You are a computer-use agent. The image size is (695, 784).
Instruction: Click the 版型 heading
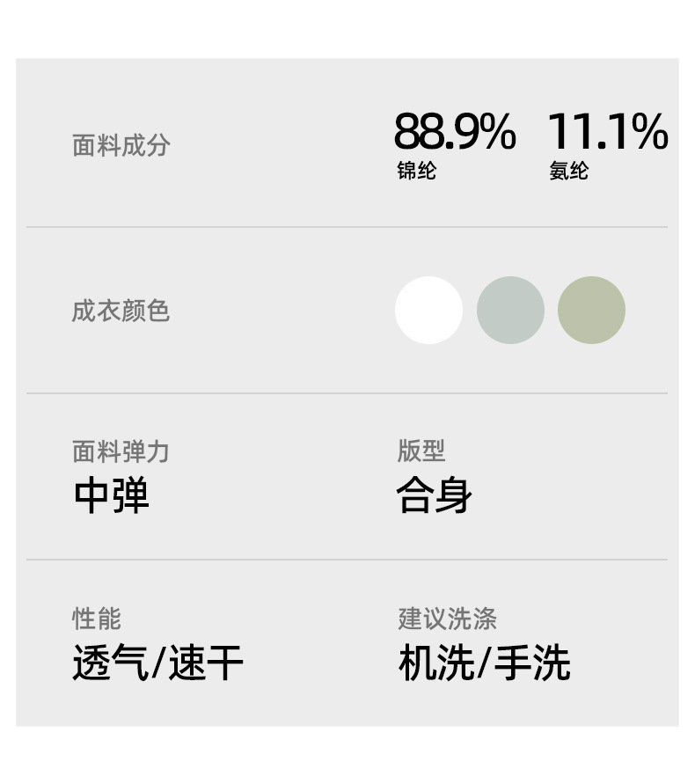[421, 451]
